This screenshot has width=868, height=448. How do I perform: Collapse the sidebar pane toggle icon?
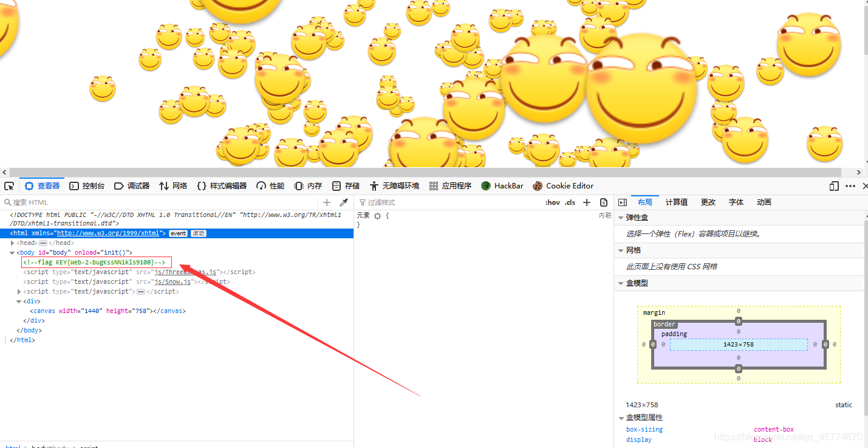622,202
